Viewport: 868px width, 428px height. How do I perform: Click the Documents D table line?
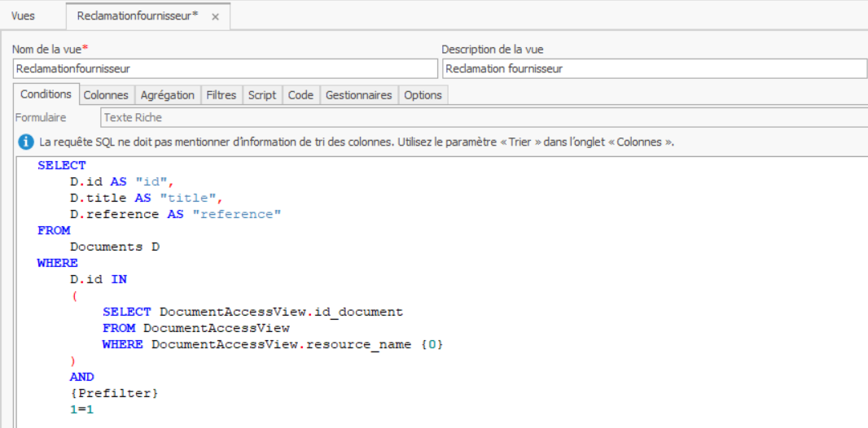pyautogui.click(x=115, y=247)
